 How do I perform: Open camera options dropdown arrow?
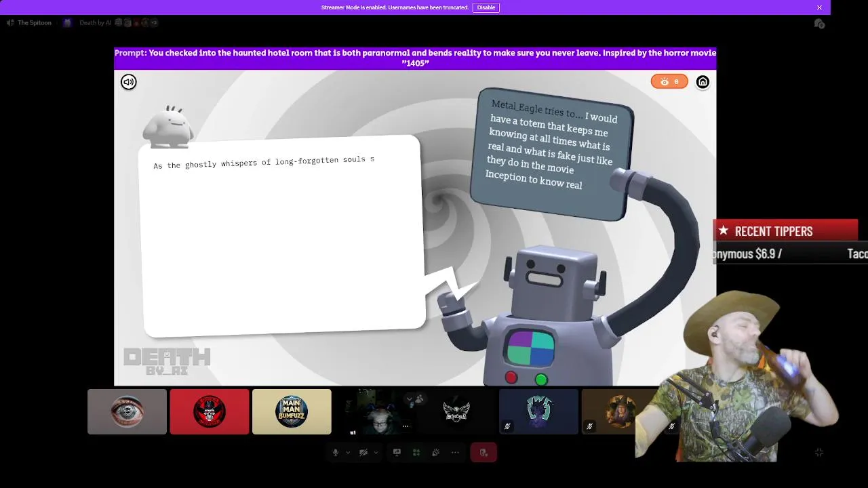pos(375,453)
